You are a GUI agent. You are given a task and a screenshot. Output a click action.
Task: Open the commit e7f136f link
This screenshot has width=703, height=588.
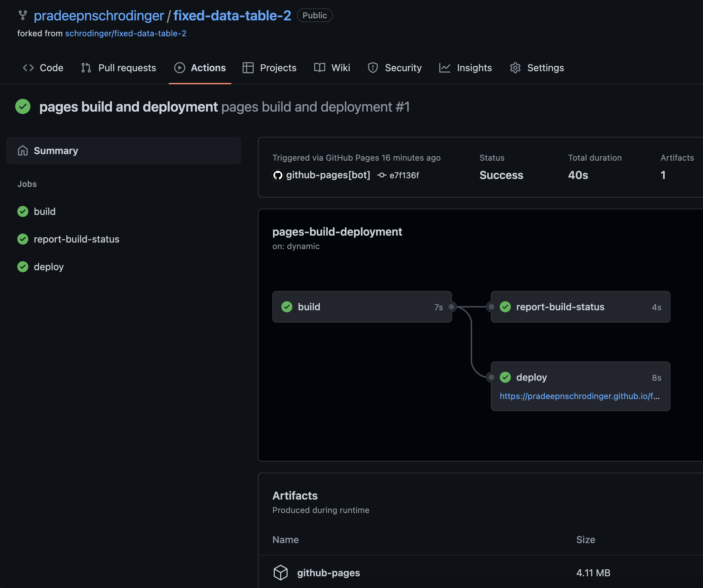click(x=404, y=175)
